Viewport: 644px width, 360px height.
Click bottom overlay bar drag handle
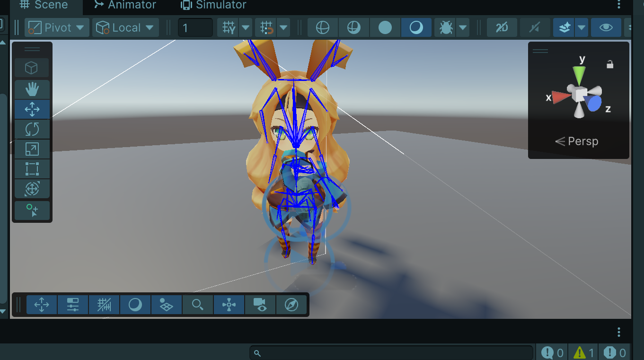19,304
